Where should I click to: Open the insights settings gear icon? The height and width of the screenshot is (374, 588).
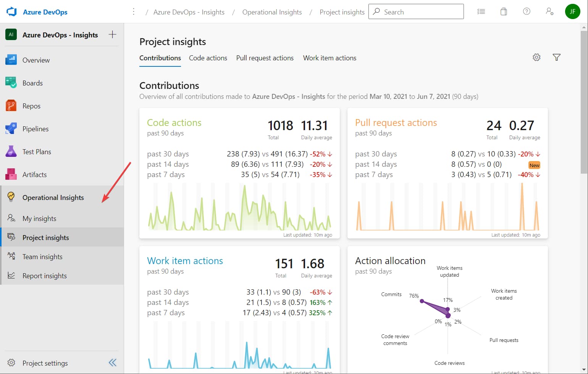[536, 57]
